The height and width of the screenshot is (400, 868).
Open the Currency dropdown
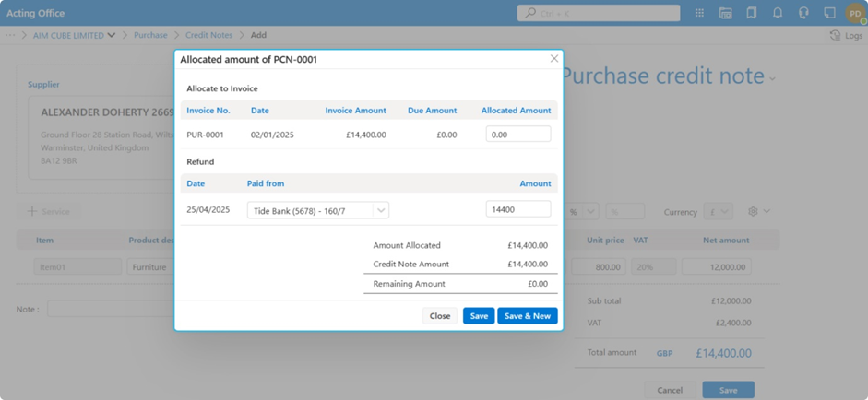719,212
